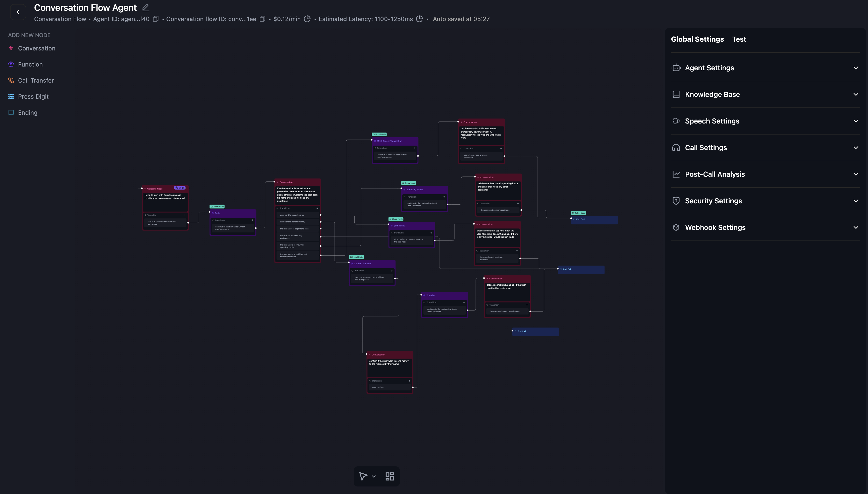Add a Press Digit node
This screenshot has height=494, width=868.
click(33, 97)
